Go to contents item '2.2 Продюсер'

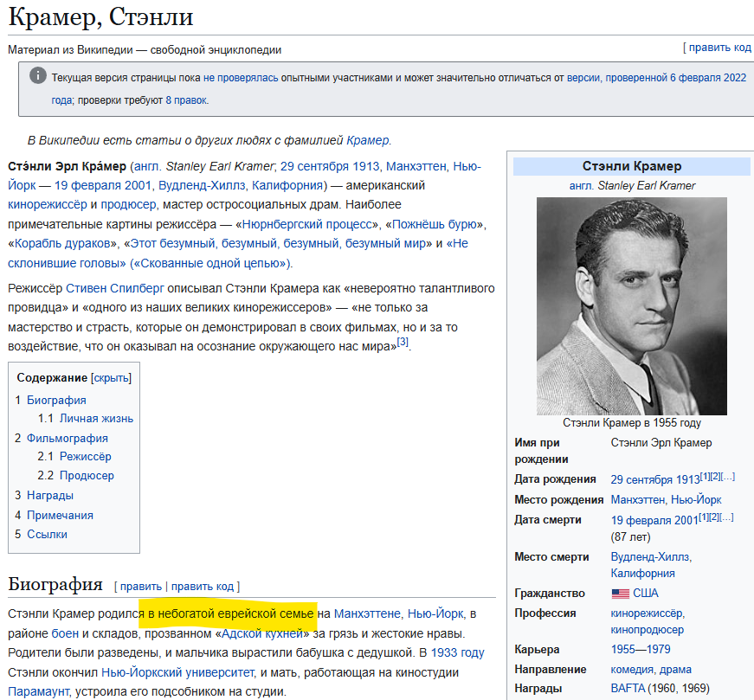point(76,476)
